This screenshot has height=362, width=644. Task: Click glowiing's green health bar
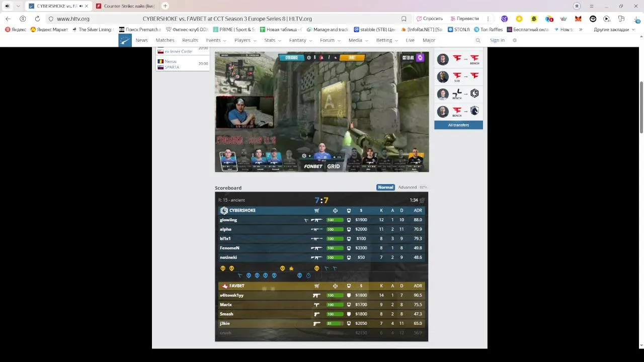click(x=335, y=220)
